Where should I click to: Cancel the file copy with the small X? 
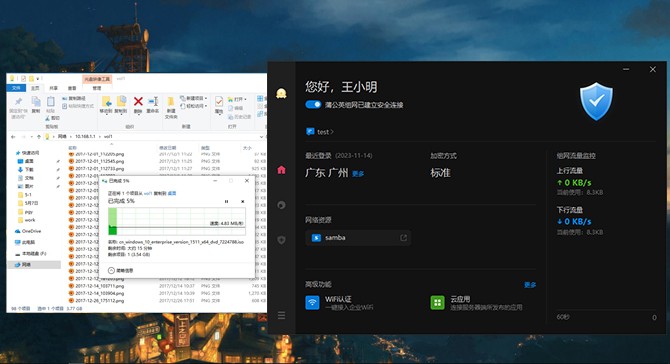[x=242, y=201]
